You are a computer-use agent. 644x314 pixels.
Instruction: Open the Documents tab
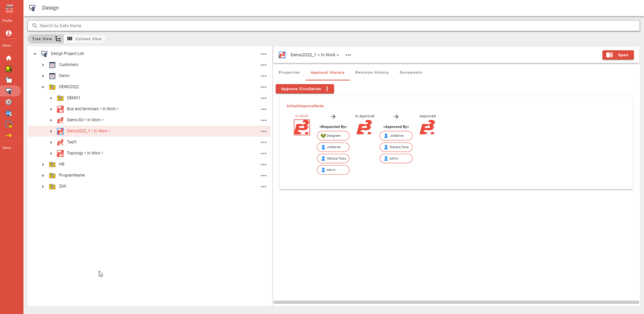point(411,72)
